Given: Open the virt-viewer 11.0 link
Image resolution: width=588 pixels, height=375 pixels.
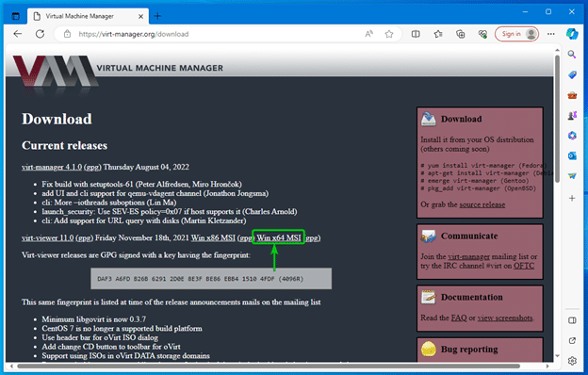Looking at the screenshot, I should (x=48, y=237).
